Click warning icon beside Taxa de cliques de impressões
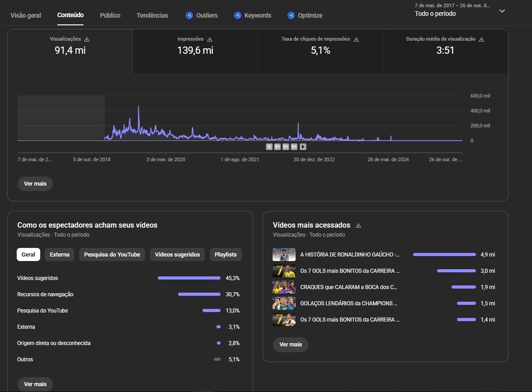The width and height of the screenshot is (532, 392). pyautogui.click(x=356, y=39)
